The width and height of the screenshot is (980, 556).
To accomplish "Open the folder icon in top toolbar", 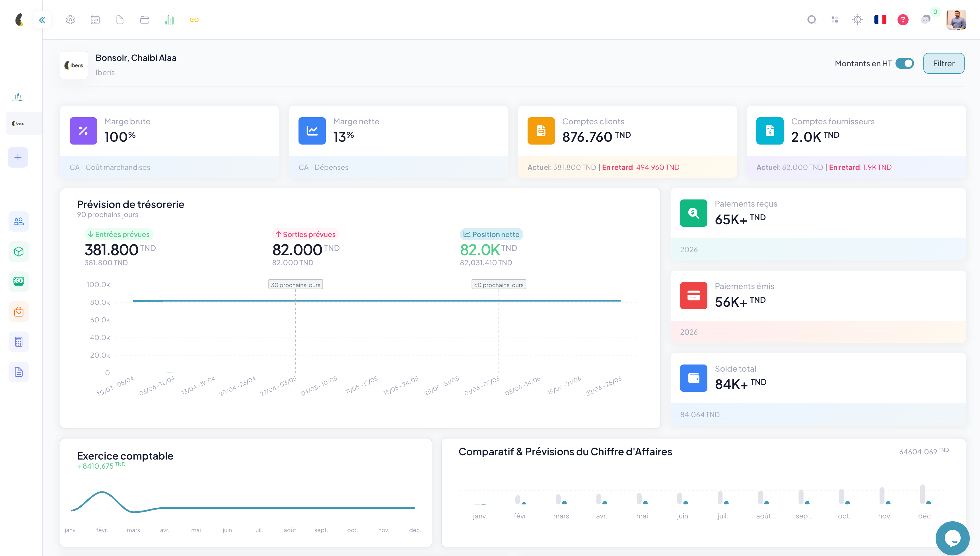I will tap(145, 20).
